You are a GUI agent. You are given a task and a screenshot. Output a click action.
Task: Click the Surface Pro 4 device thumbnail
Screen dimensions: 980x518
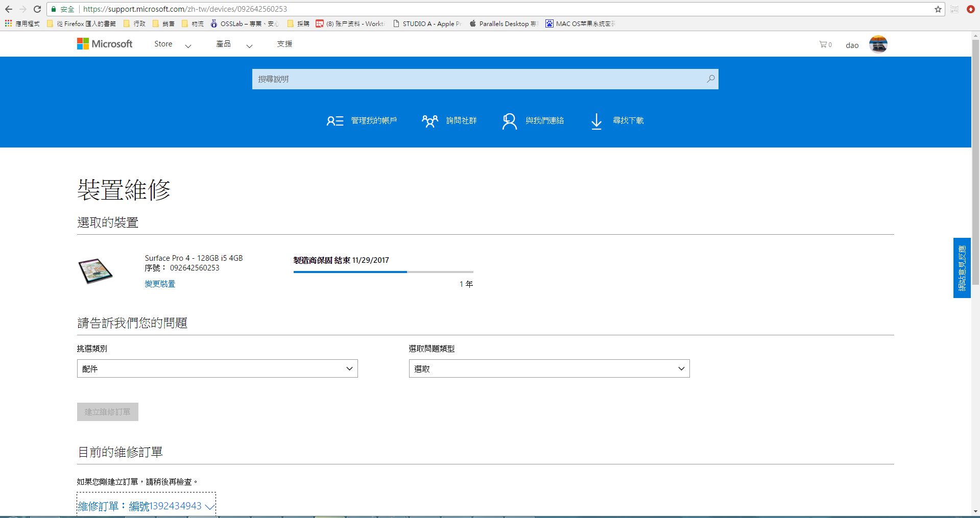(x=95, y=271)
